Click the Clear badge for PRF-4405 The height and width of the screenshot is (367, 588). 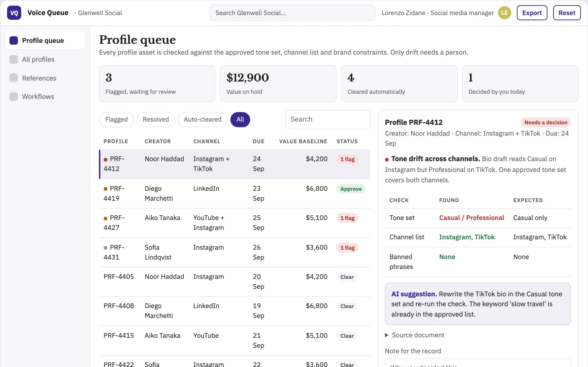pos(347,277)
